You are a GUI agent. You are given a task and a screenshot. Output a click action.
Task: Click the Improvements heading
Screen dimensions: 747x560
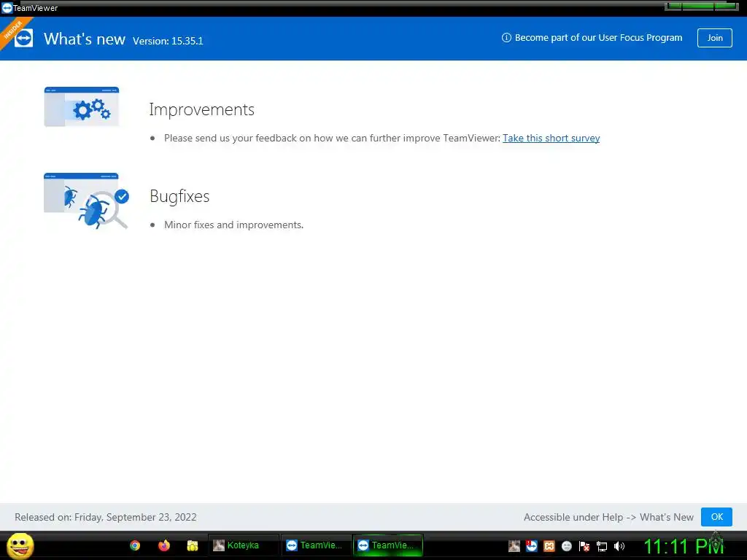(x=201, y=109)
